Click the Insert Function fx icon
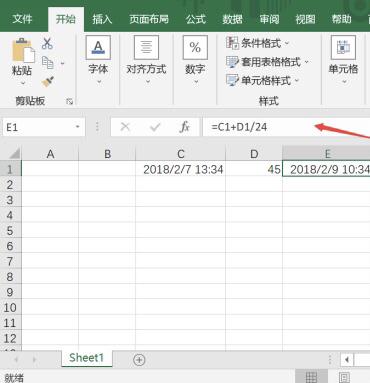Viewport: 370px width, 383px height. pos(184,127)
